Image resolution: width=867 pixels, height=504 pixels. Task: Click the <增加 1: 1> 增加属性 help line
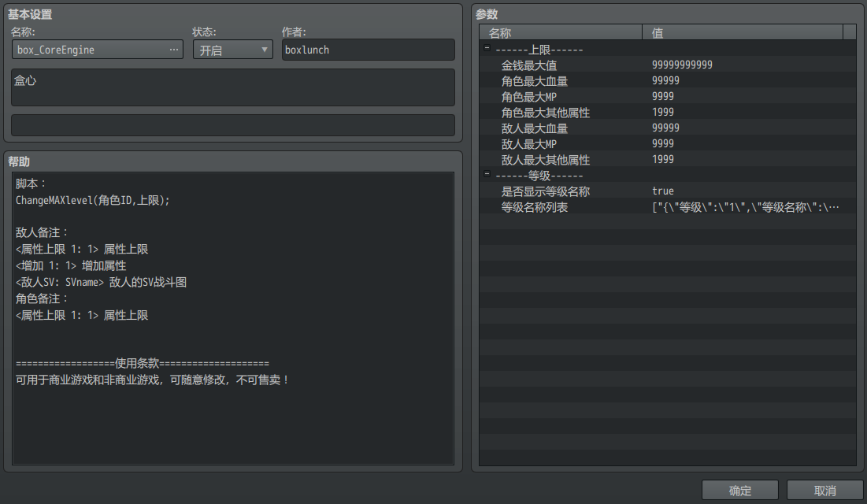(71, 265)
